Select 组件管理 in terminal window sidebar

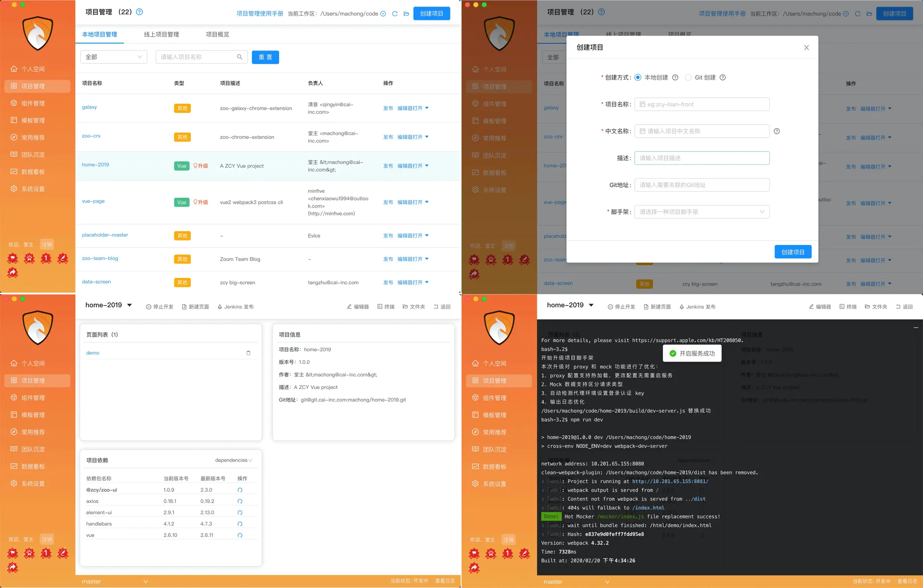(489, 398)
